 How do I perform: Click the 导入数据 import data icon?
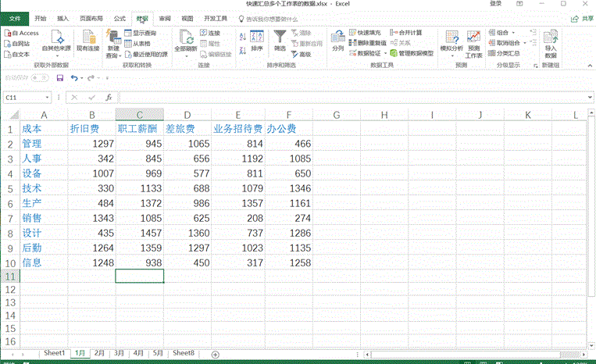coord(551,45)
